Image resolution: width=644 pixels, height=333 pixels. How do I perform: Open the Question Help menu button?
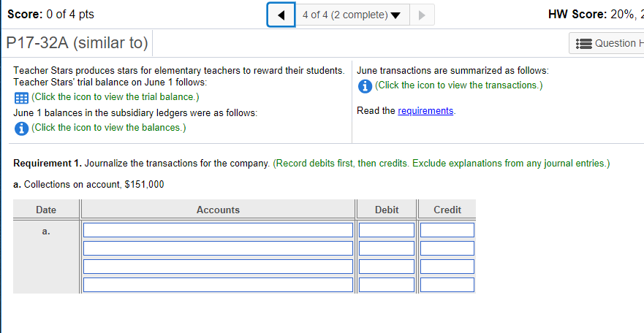point(606,43)
